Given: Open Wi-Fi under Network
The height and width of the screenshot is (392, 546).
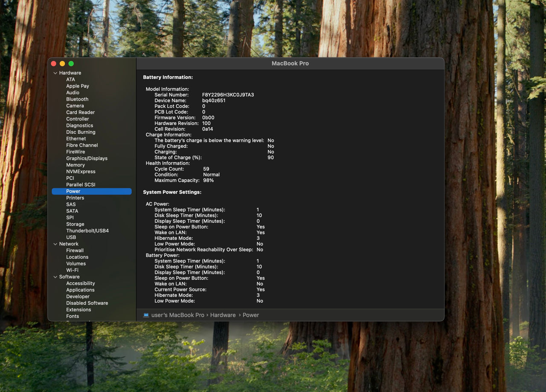Looking at the screenshot, I should [x=72, y=271].
